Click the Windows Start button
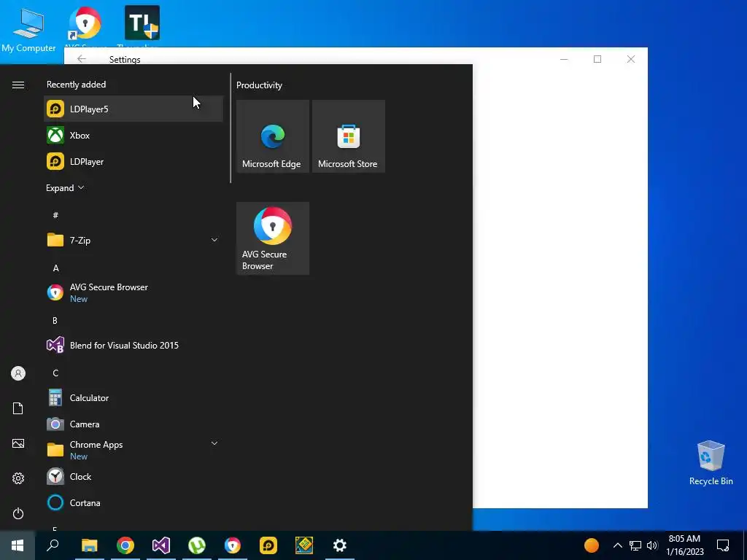Image resolution: width=747 pixels, height=560 pixels. coord(18,545)
